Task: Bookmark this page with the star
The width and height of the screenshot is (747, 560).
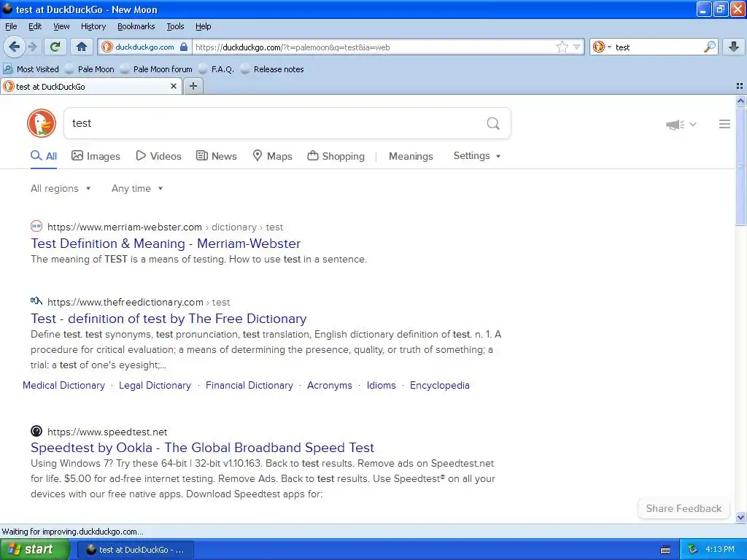Action: click(x=562, y=47)
